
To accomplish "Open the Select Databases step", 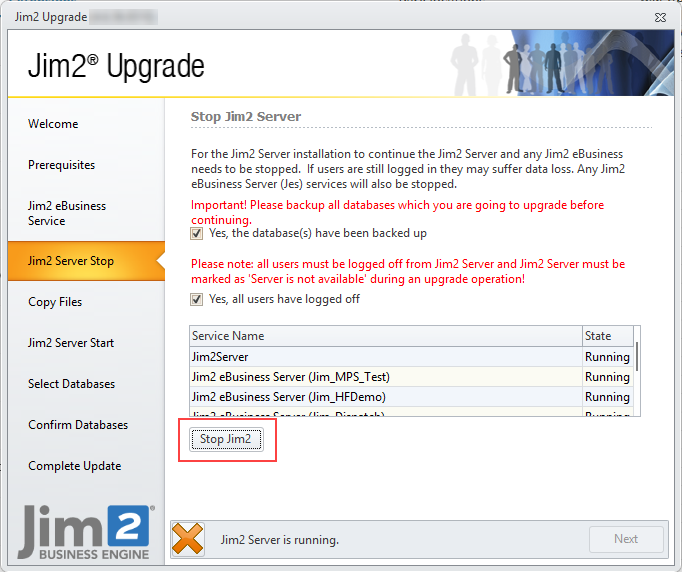I will tap(71, 384).
